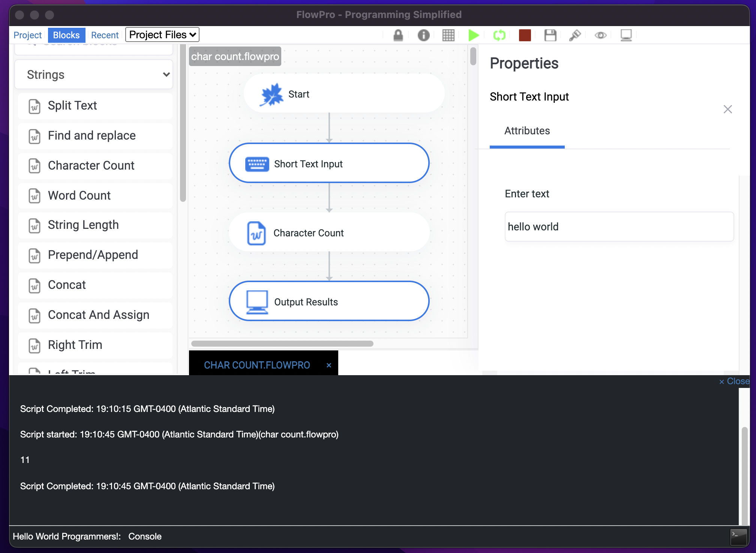The image size is (756, 553).
Task: Select CHAR COUNT.FLOWPRO file tab
Action: (257, 365)
